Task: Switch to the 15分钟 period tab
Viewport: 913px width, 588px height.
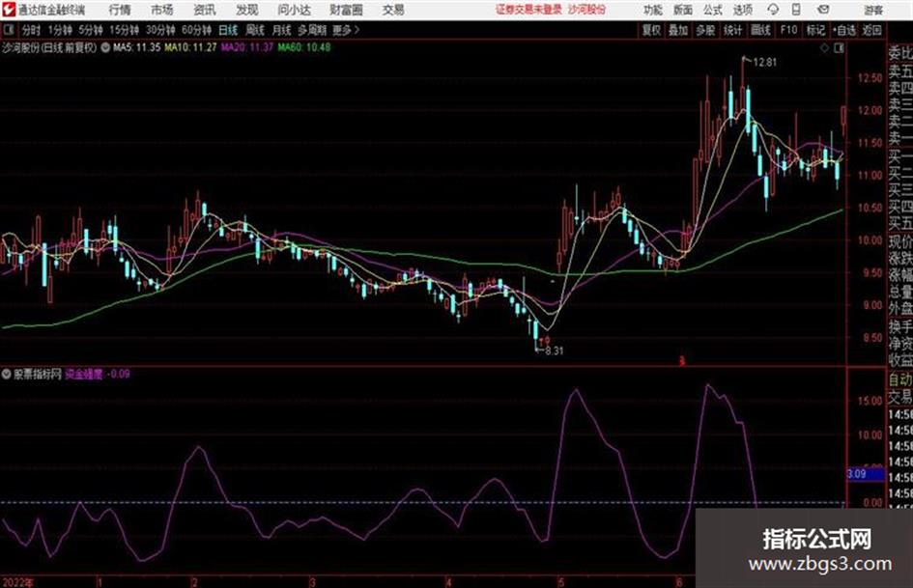Action: coord(124,30)
